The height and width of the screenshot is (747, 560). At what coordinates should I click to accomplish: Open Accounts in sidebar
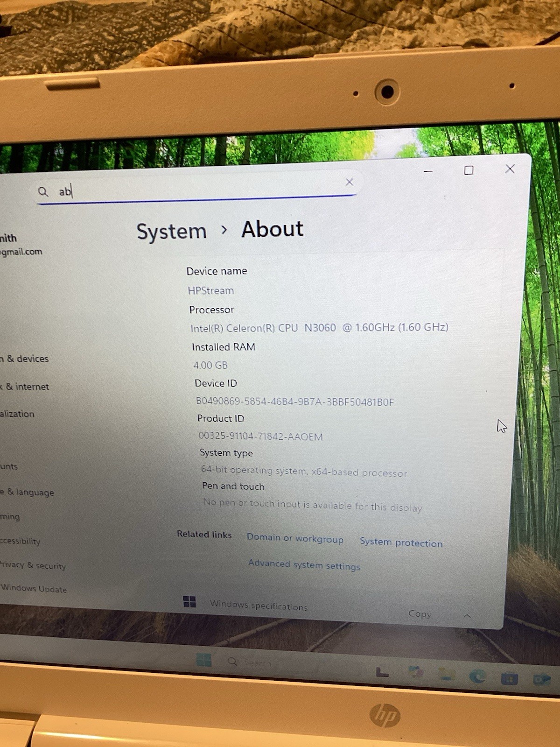click(9, 466)
